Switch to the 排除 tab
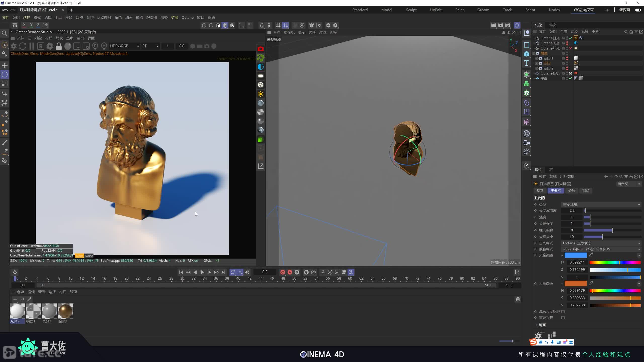 click(x=586, y=191)
